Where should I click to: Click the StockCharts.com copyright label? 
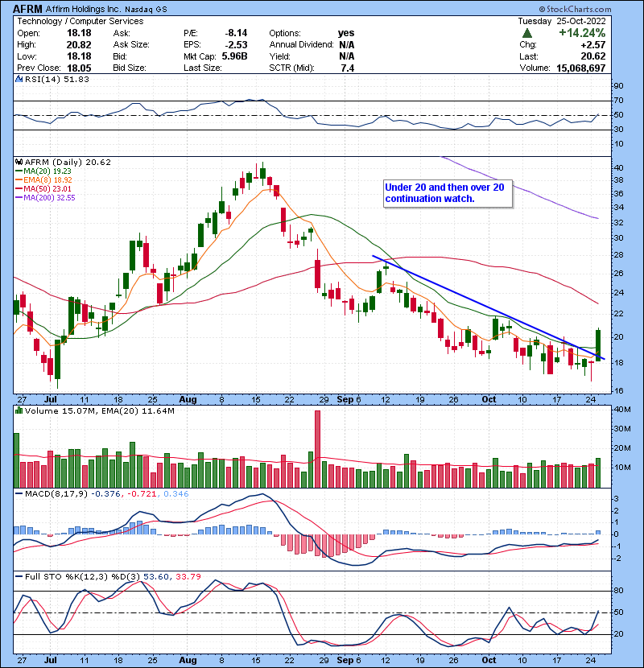pos(575,9)
